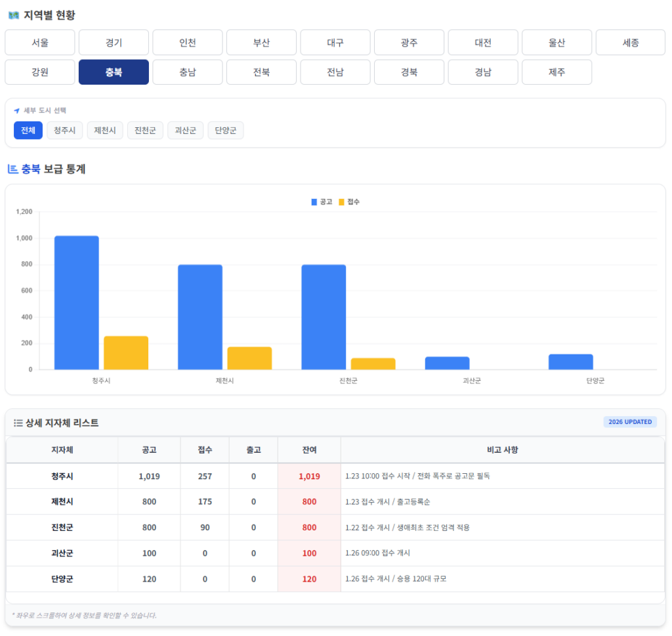The height and width of the screenshot is (636, 672).
Task: Switch to the 서울 region tab
Action: tap(39, 43)
